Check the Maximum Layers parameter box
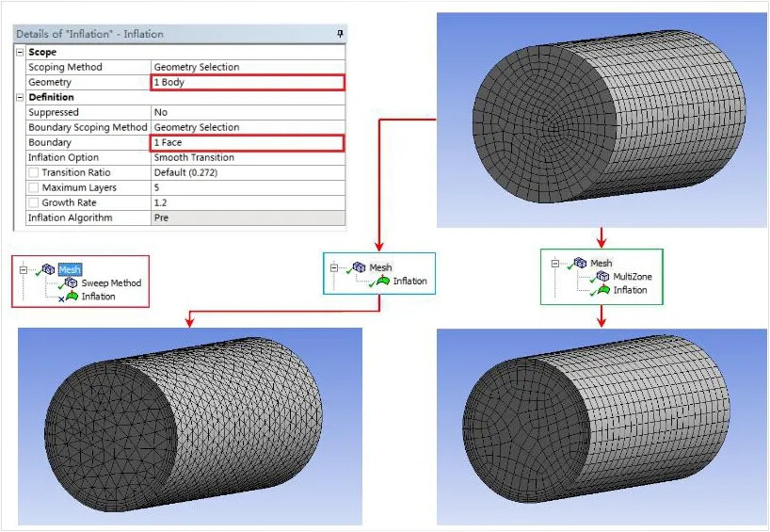770x532 pixels. (34, 188)
